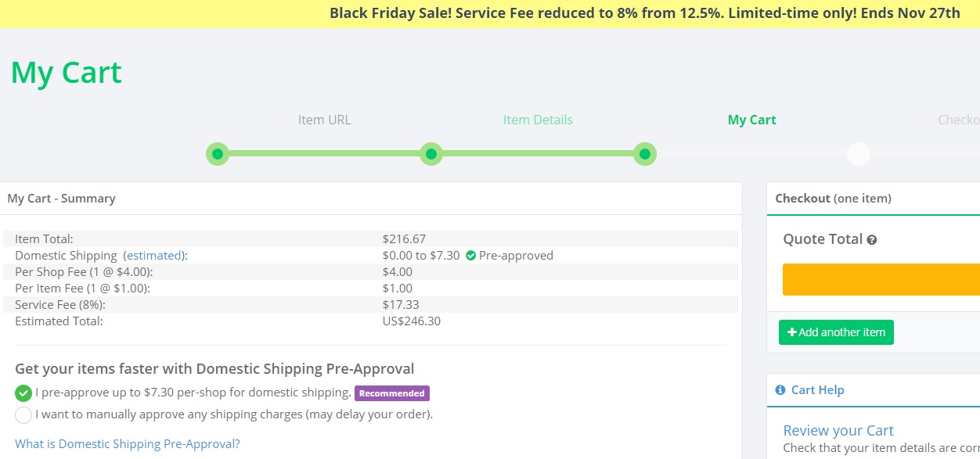Open What is Domestic Shipping Pre-Approval link
980x459 pixels.
tap(128, 443)
